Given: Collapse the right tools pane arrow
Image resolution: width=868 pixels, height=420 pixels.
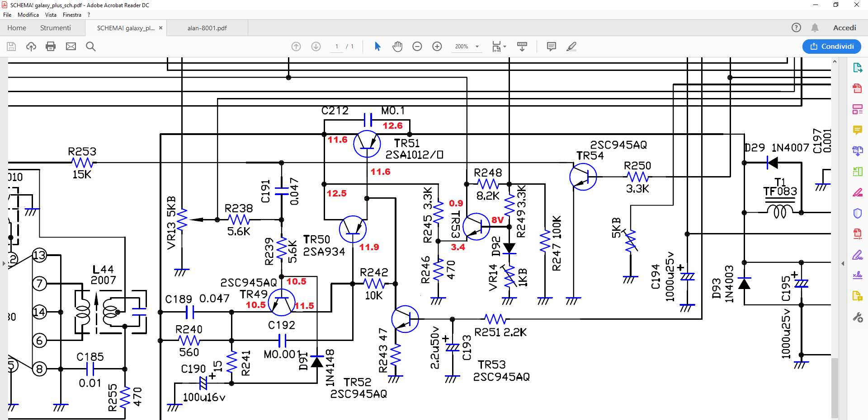Looking at the screenshot, I should click(843, 263).
